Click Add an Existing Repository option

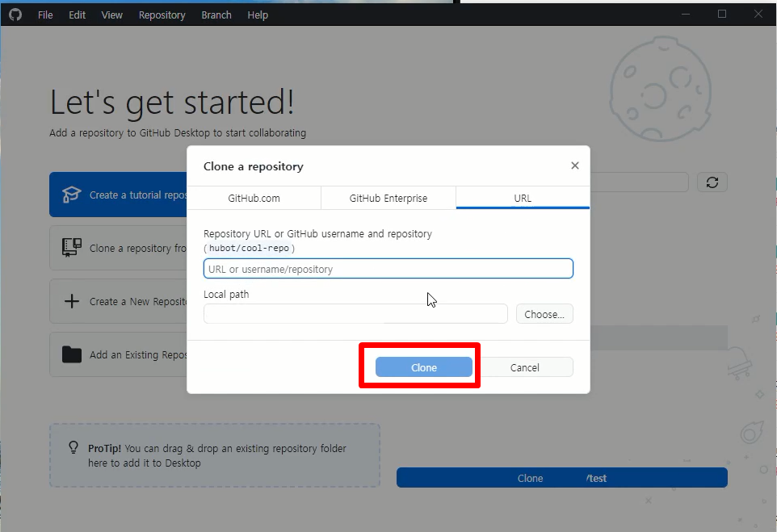pos(118,354)
